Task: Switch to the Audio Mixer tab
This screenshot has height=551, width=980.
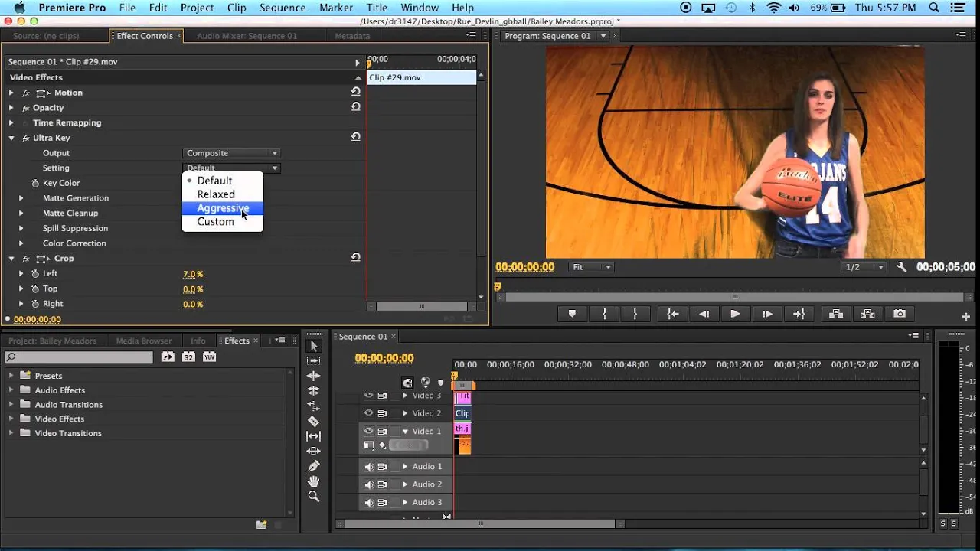Action: click(x=247, y=36)
